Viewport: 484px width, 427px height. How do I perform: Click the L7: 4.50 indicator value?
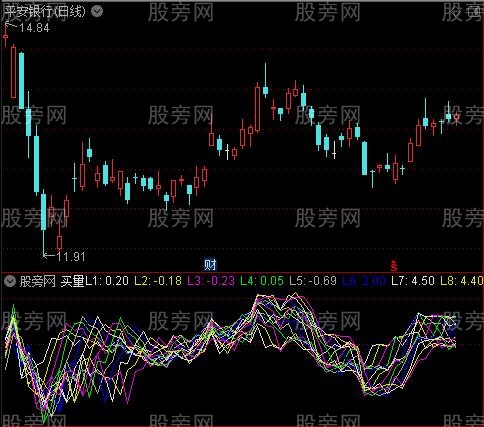tap(413, 281)
